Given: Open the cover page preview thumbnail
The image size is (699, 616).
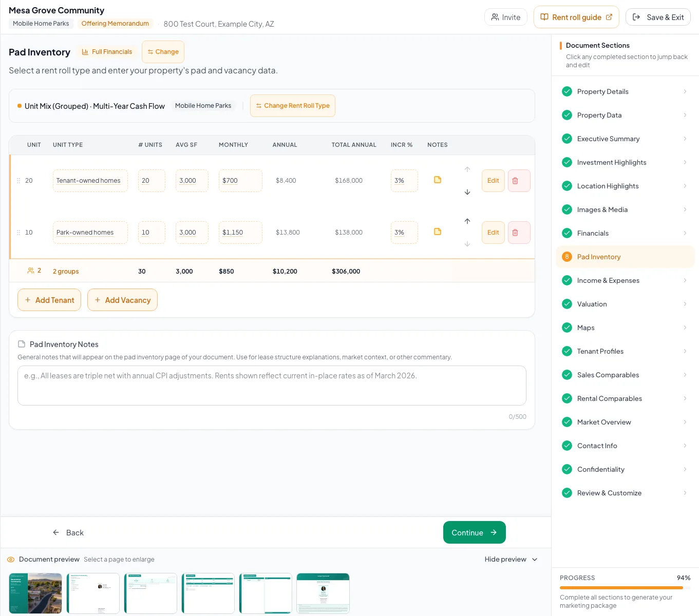Looking at the screenshot, I should (x=35, y=593).
